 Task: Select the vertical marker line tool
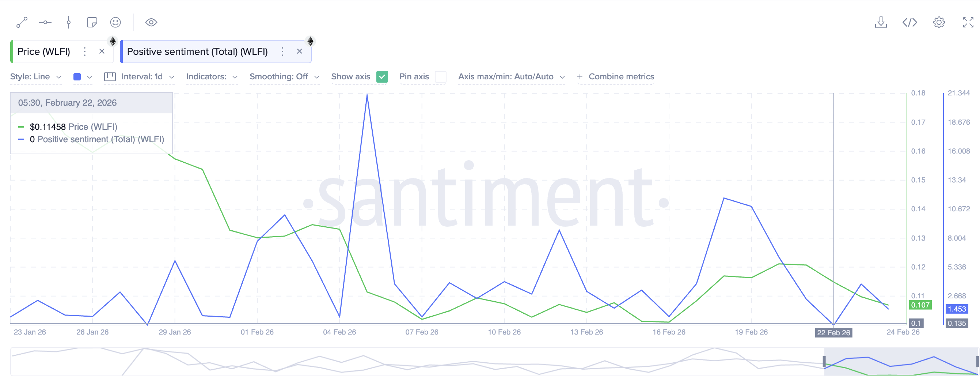click(68, 22)
